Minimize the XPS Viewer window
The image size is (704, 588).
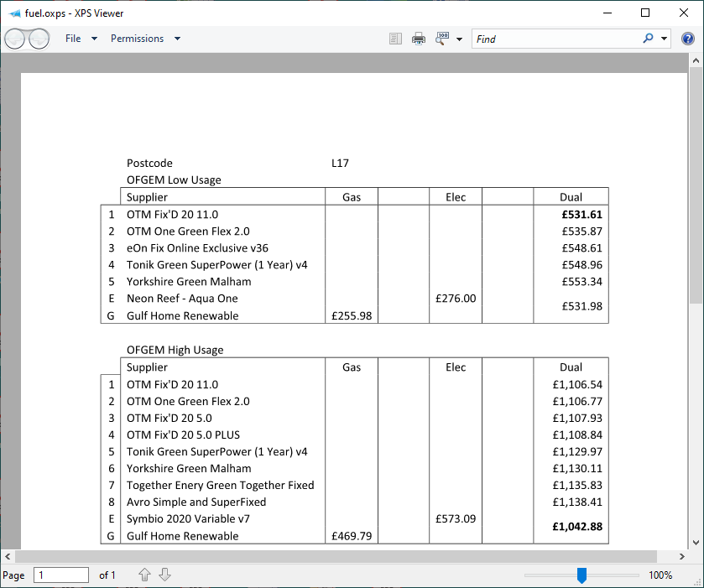click(608, 13)
